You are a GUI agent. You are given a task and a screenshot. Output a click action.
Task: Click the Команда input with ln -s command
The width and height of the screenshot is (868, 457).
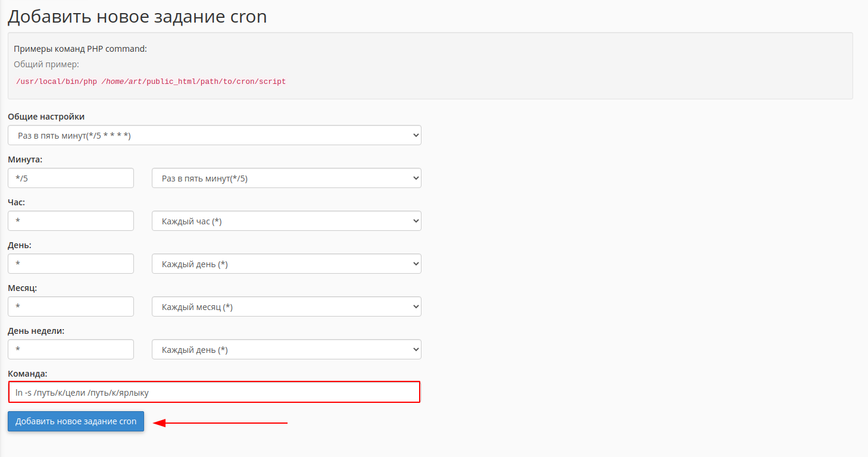[x=214, y=392]
